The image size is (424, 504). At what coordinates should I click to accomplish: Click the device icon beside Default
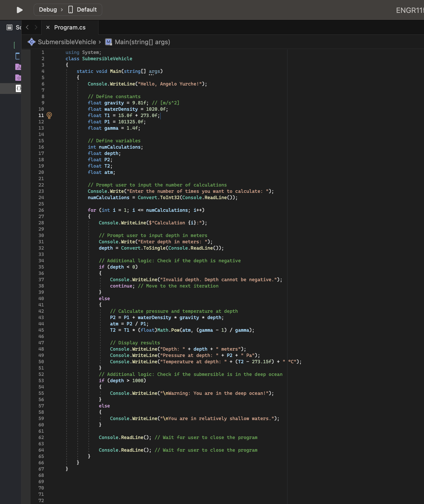click(x=71, y=10)
